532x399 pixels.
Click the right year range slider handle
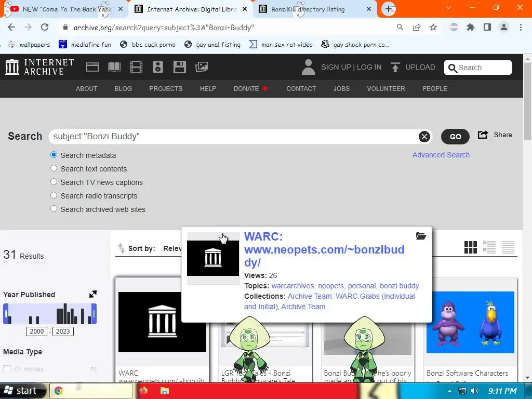coord(94,314)
